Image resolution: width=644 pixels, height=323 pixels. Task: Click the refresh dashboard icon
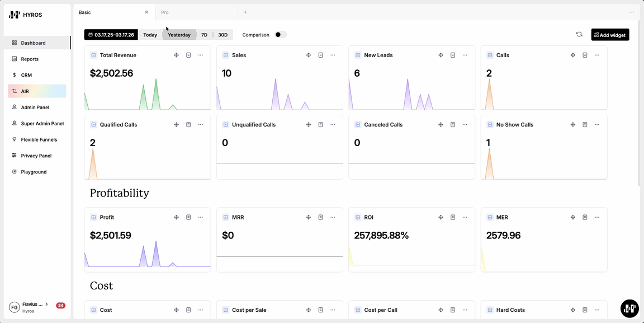coord(579,35)
